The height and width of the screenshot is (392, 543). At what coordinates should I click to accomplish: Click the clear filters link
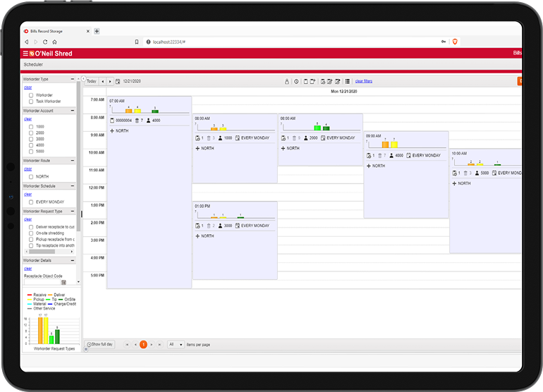click(364, 81)
